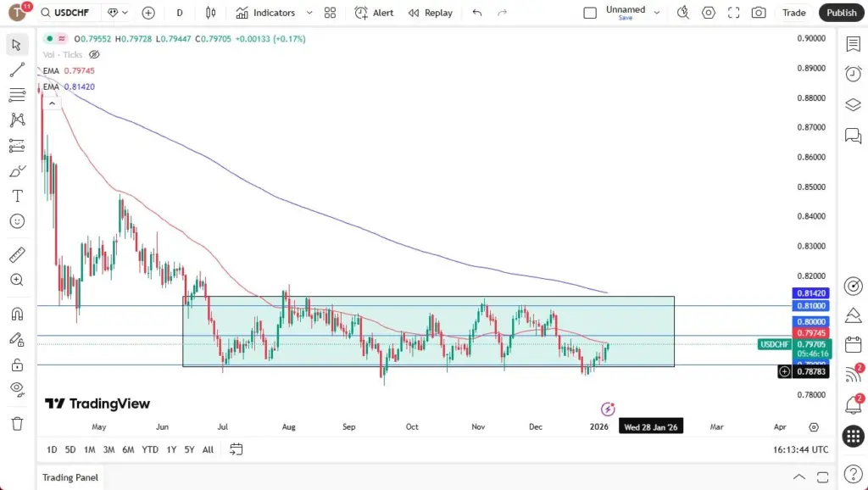Select the ruler measure tool

tap(17, 254)
